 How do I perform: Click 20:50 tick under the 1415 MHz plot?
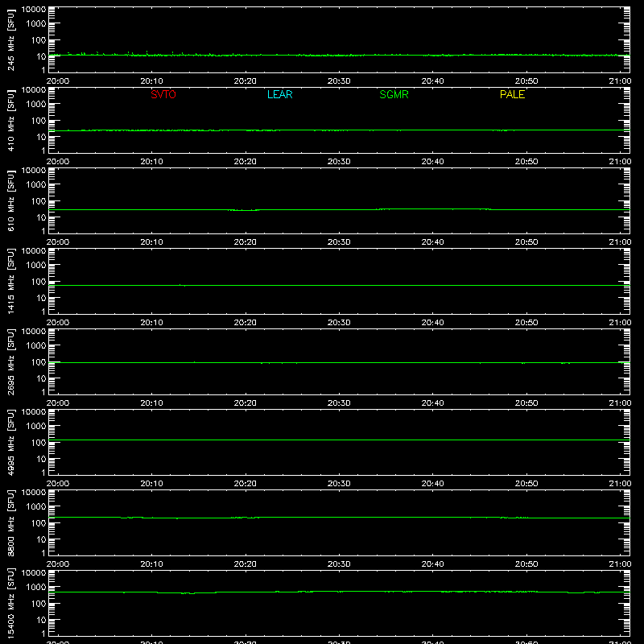point(526,323)
